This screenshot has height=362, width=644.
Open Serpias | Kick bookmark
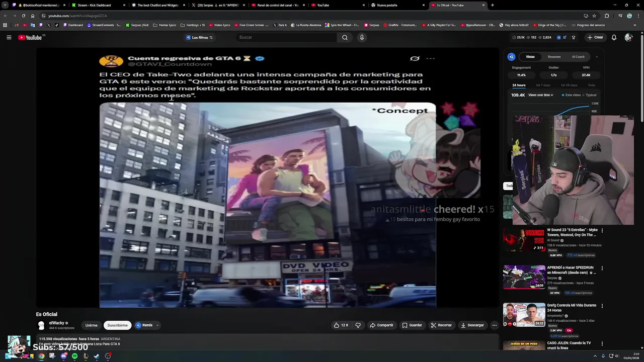[137, 25]
